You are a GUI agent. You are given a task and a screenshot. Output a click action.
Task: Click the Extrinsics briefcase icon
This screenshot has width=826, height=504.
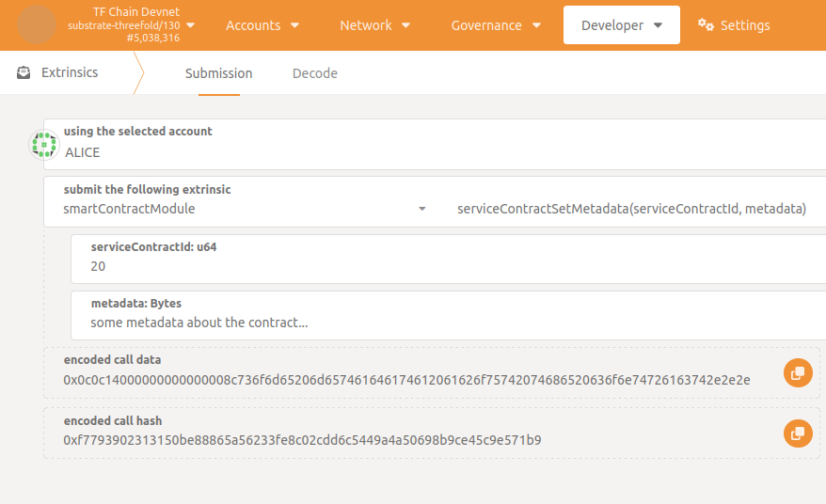(x=24, y=72)
